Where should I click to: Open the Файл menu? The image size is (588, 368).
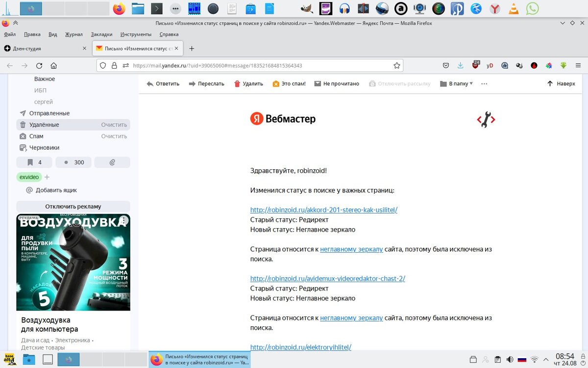coord(10,34)
